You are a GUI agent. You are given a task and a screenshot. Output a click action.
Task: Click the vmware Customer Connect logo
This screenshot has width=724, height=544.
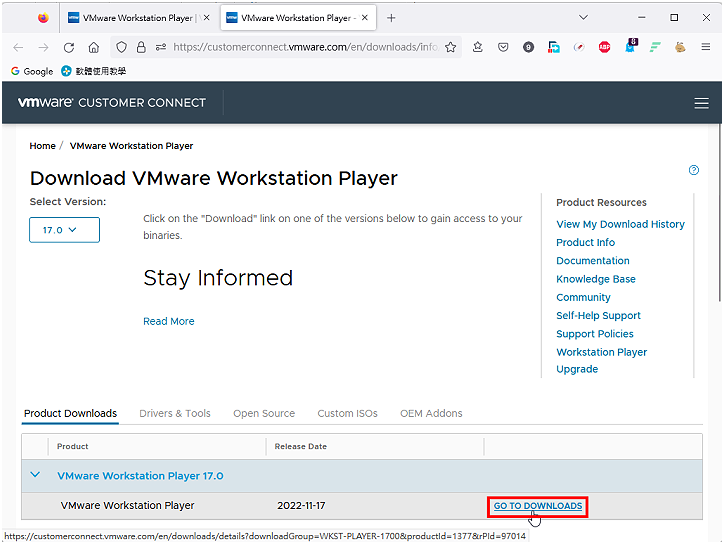111,103
